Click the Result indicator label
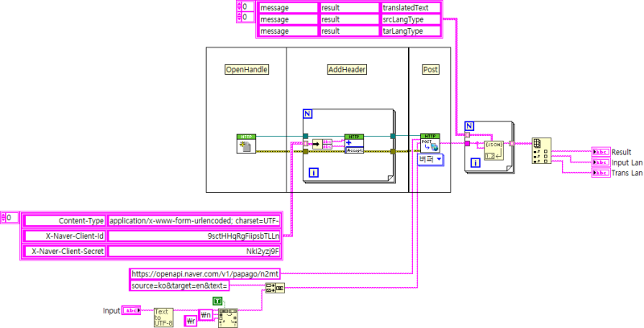 click(621, 152)
